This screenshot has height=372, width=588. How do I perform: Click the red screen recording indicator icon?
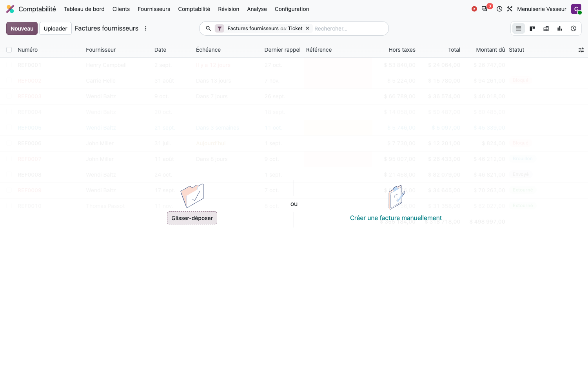tap(474, 9)
